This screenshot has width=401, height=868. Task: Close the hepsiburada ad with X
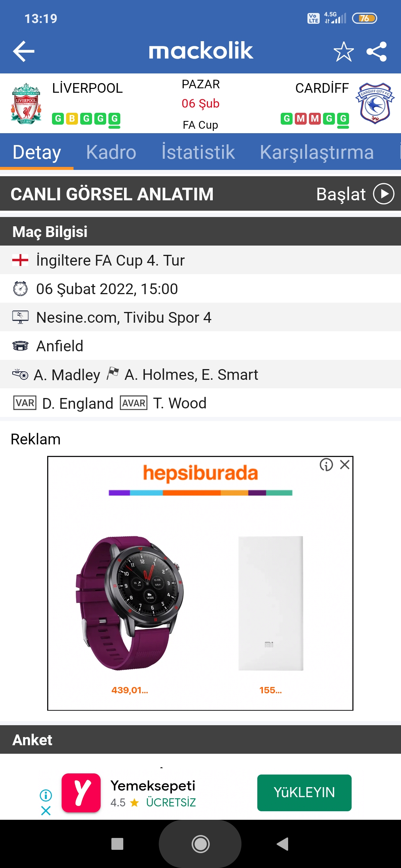coord(345,465)
